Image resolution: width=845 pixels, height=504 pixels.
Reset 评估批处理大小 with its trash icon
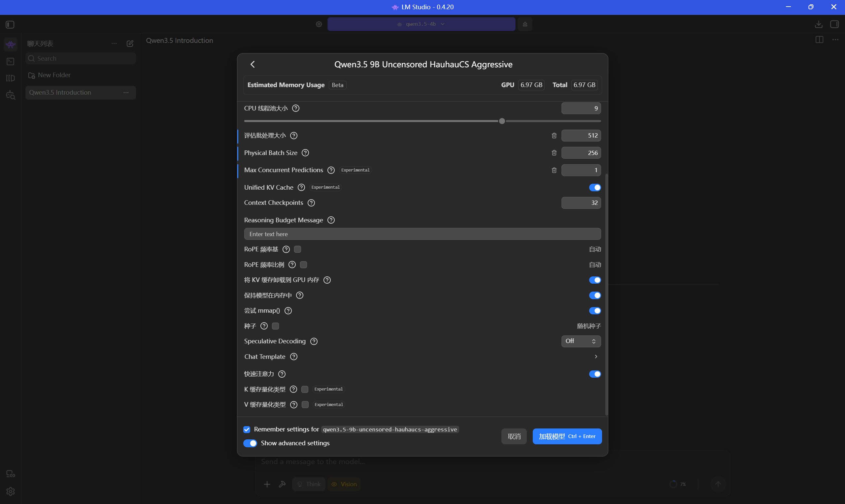[x=554, y=136]
